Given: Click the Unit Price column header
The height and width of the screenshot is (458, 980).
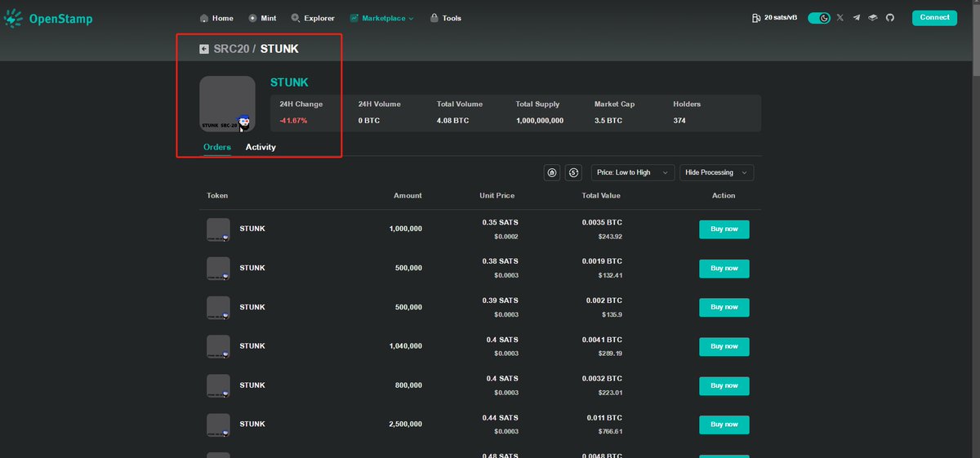Looking at the screenshot, I should coord(497,196).
